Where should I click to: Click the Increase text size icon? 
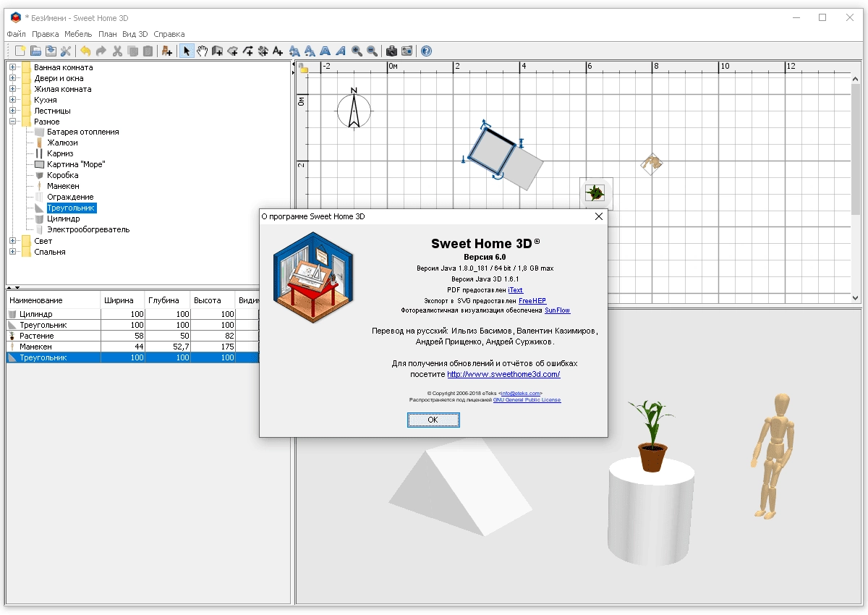pos(294,51)
